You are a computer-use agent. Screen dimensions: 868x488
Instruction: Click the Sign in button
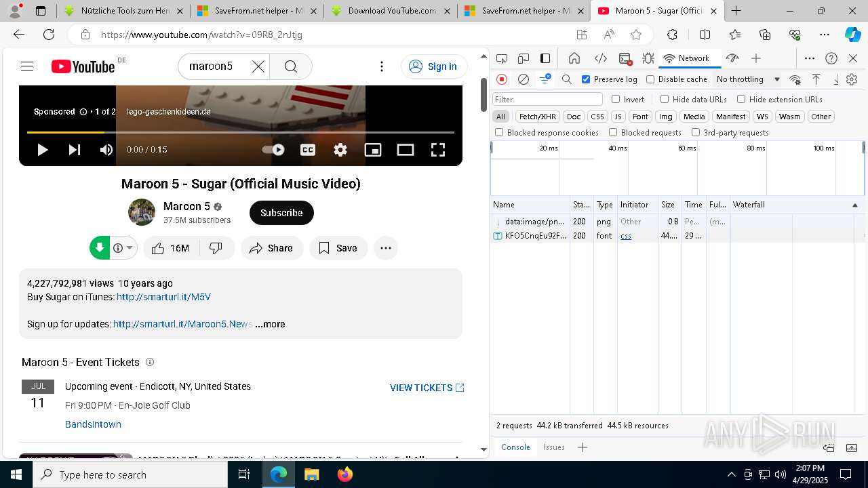434,66
